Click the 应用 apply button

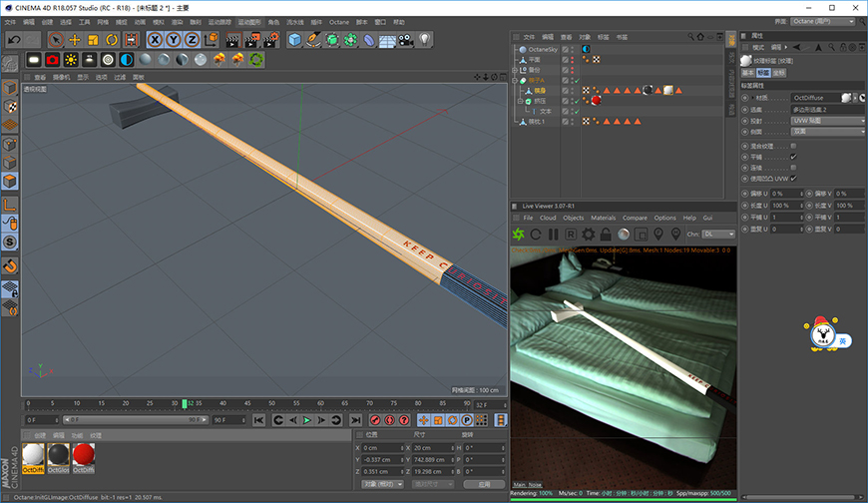(484, 484)
